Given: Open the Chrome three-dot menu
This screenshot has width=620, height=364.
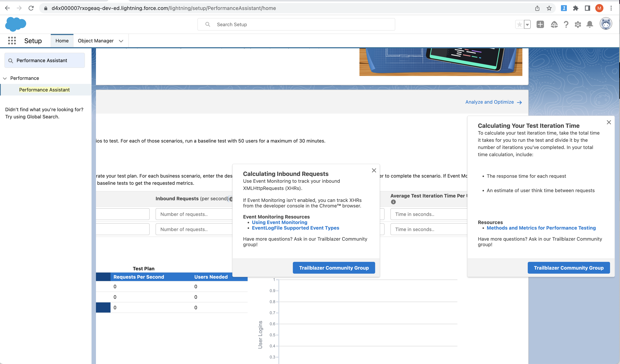Looking at the screenshot, I should point(611,8).
